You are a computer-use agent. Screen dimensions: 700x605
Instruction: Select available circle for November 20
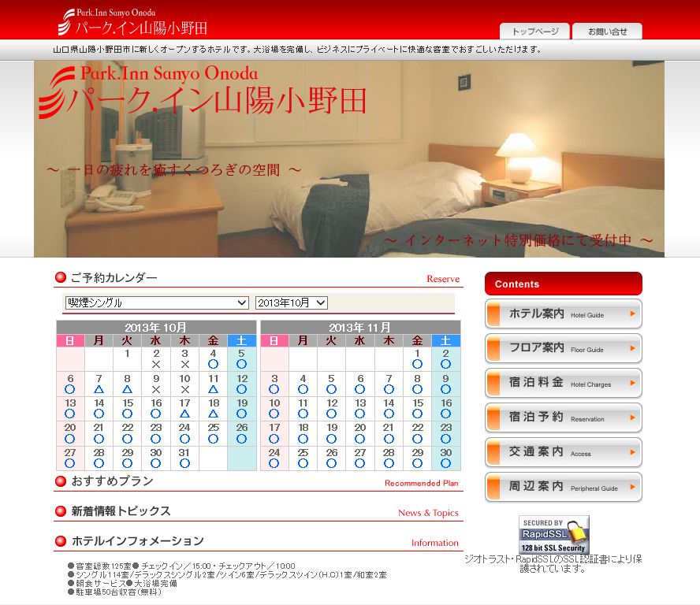click(359, 439)
